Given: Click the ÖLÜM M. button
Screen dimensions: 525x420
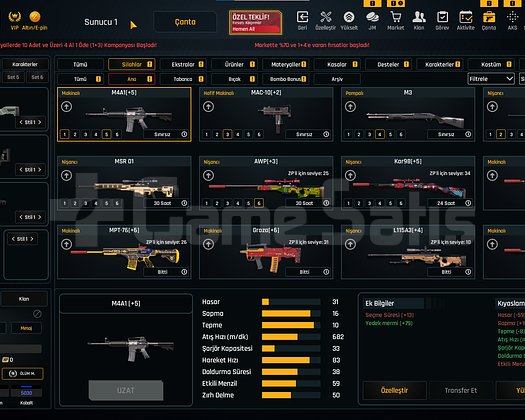Looking at the screenshot, I should click(x=22, y=373).
